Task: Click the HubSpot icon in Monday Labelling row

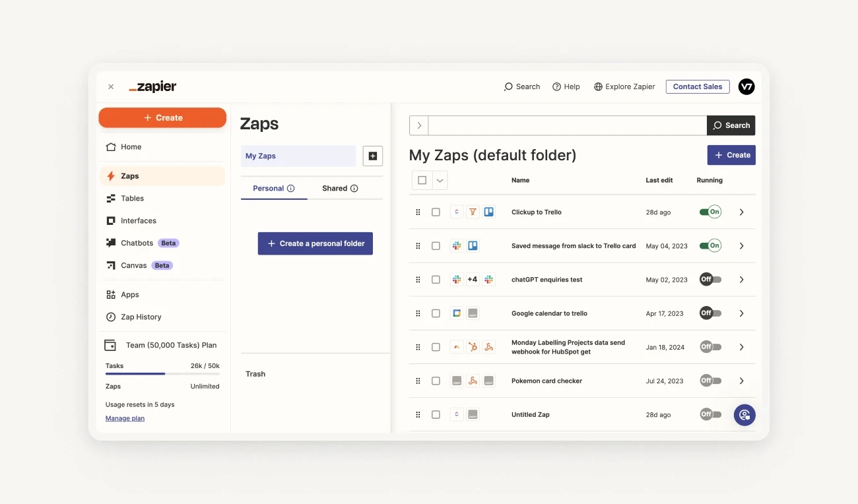Action: pyautogui.click(x=473, y=347)
